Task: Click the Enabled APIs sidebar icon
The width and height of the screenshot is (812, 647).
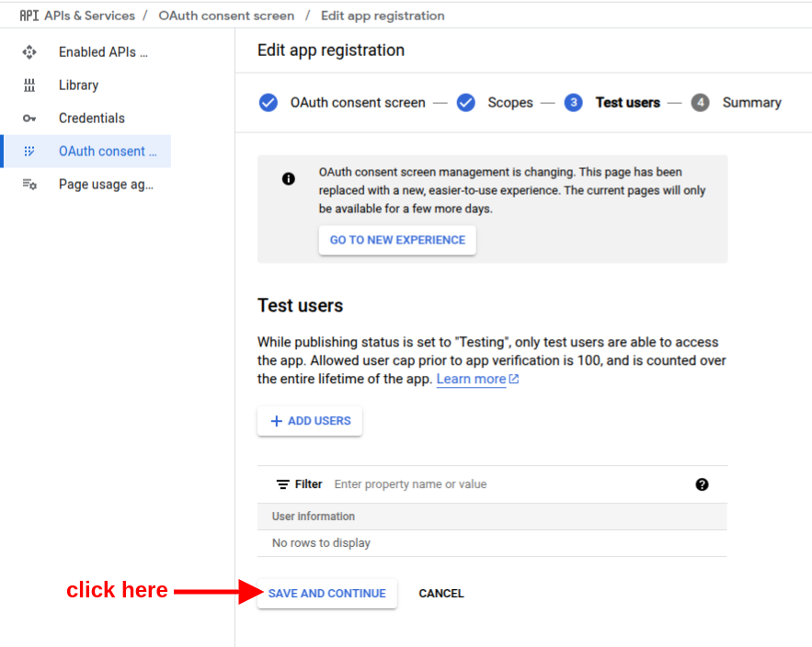Action: click(x=29, y=52)
